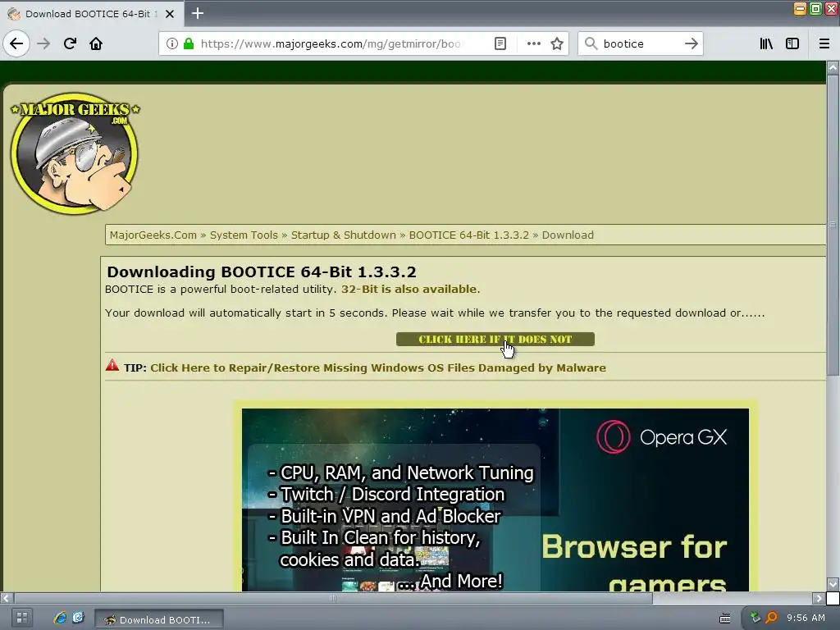Click the Downloading BOOTICE 64-Bit 1.3.3.2 heading

coord(262,272)
